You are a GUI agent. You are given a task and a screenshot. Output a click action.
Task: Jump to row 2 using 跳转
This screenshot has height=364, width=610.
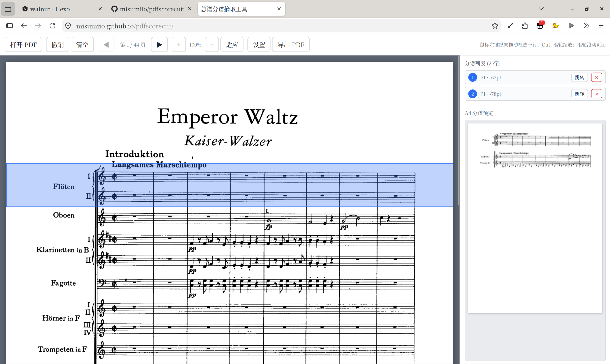click(x=580, y=94)
